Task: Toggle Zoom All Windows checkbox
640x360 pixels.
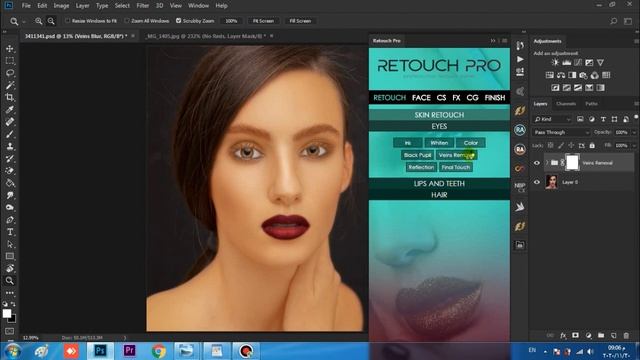Action: coord(127,20)
